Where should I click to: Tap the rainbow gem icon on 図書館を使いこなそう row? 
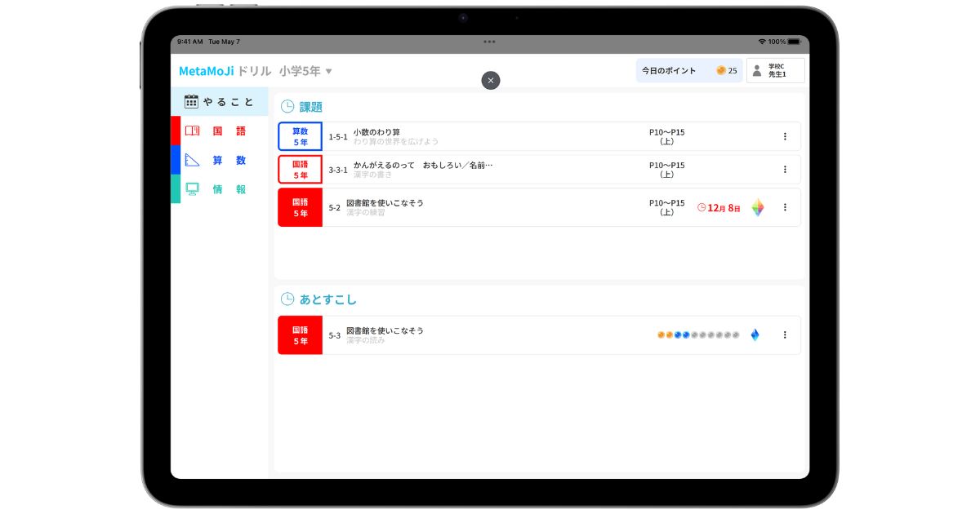[x=758, y=207]
